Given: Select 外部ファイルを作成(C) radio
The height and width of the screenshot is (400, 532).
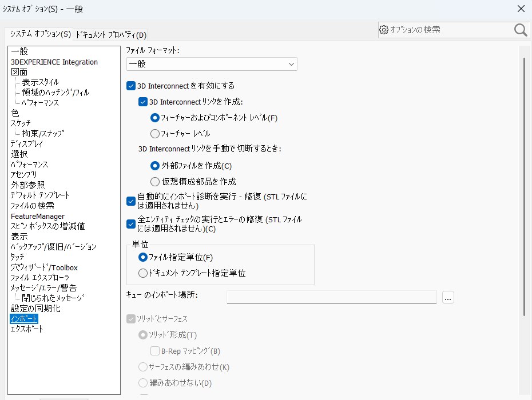Looking at the screenshot, I should 154,166.
